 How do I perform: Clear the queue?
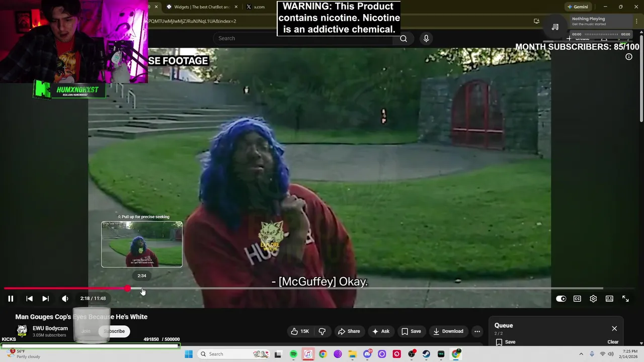(x=613, y=342)
